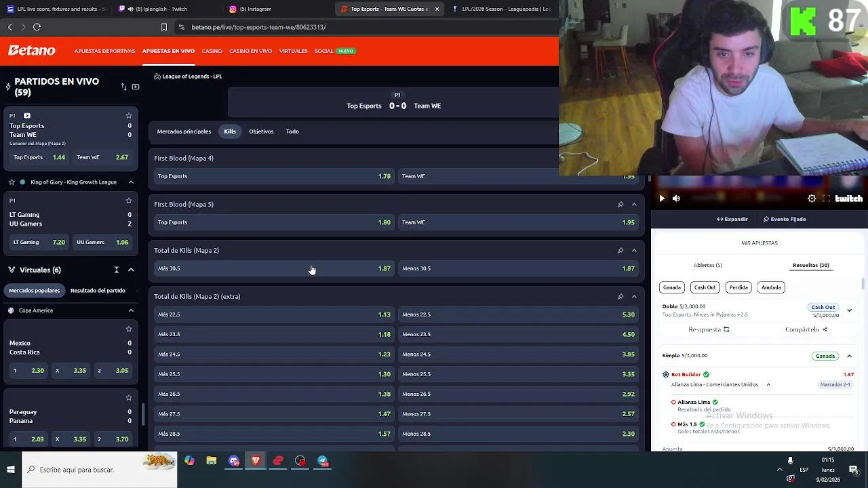Screen dimensions: 868x488
Task: Bet Team WE First Blood Mapa 5 at 1.95
Action: point(518,222)
